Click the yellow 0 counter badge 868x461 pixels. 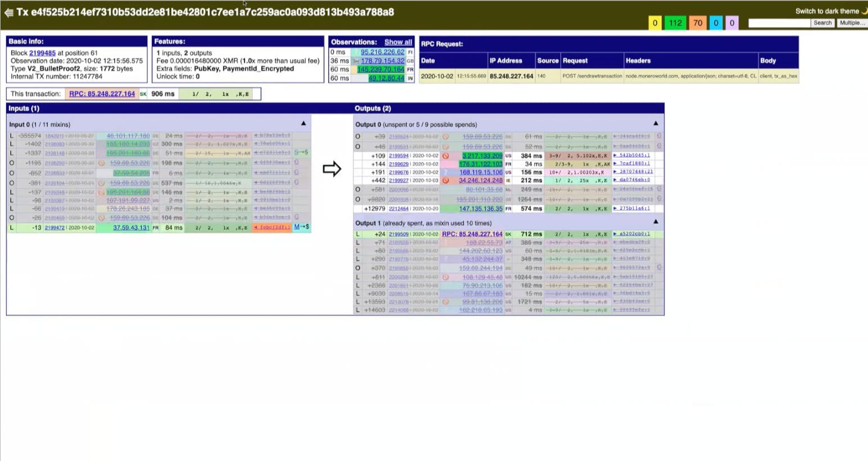coord(655,23)
